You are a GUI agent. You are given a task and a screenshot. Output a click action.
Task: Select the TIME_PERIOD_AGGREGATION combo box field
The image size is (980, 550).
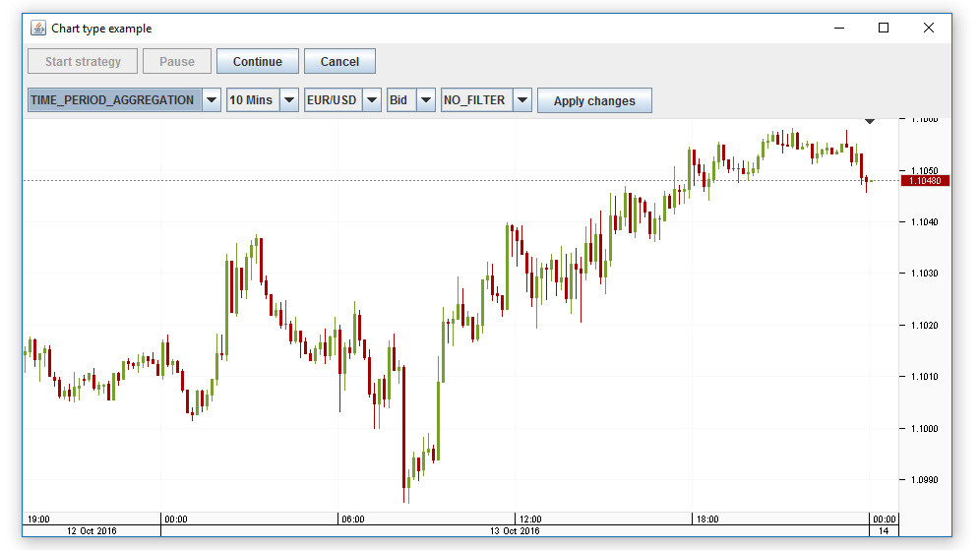tap(115, 100)
